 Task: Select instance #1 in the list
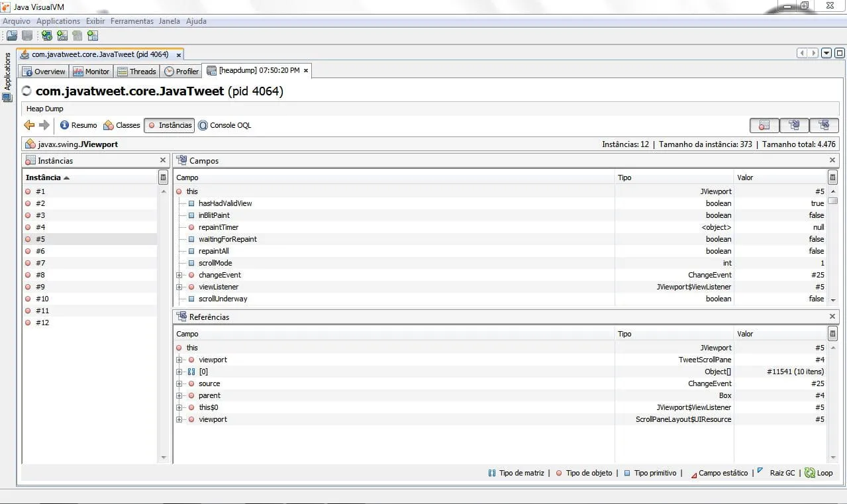click(89, 191)
